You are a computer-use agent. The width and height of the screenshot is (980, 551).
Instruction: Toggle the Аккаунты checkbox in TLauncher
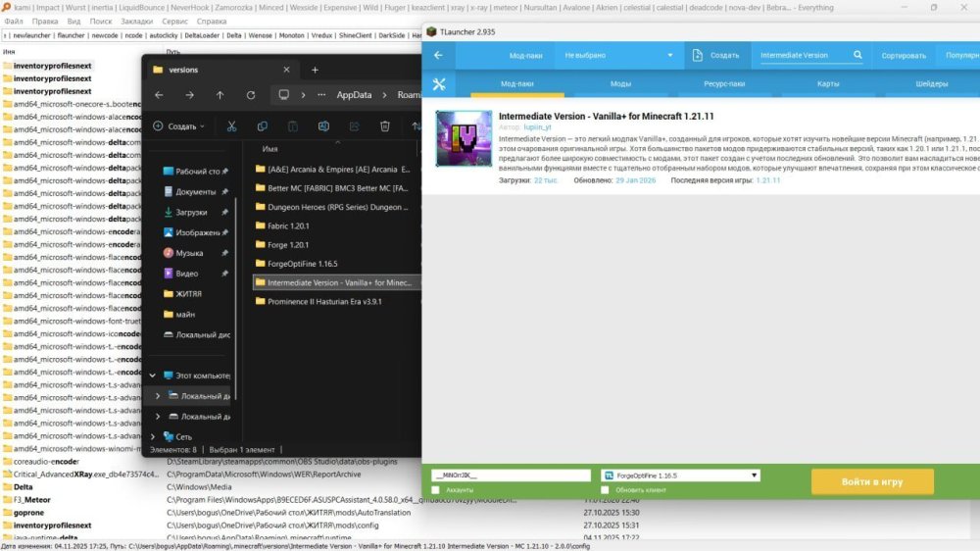[436, 490]
